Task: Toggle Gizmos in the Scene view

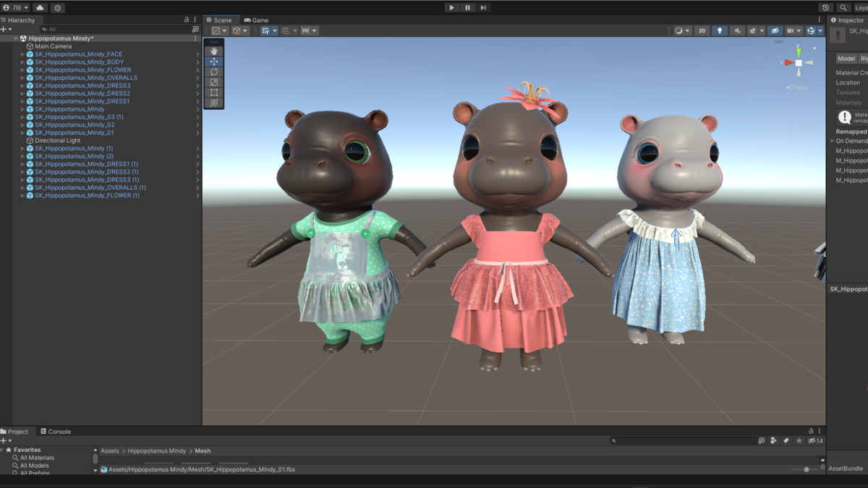Action: pyautogui.click(x=811, y=31)
